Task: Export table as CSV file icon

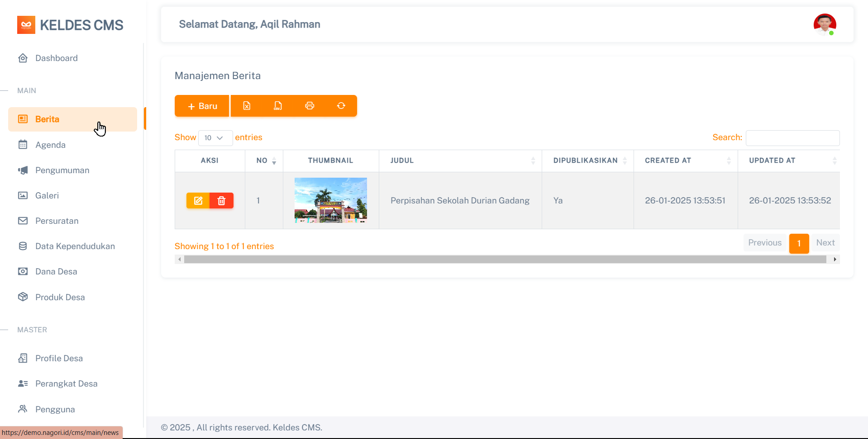Action: click(x=278, y=106)
